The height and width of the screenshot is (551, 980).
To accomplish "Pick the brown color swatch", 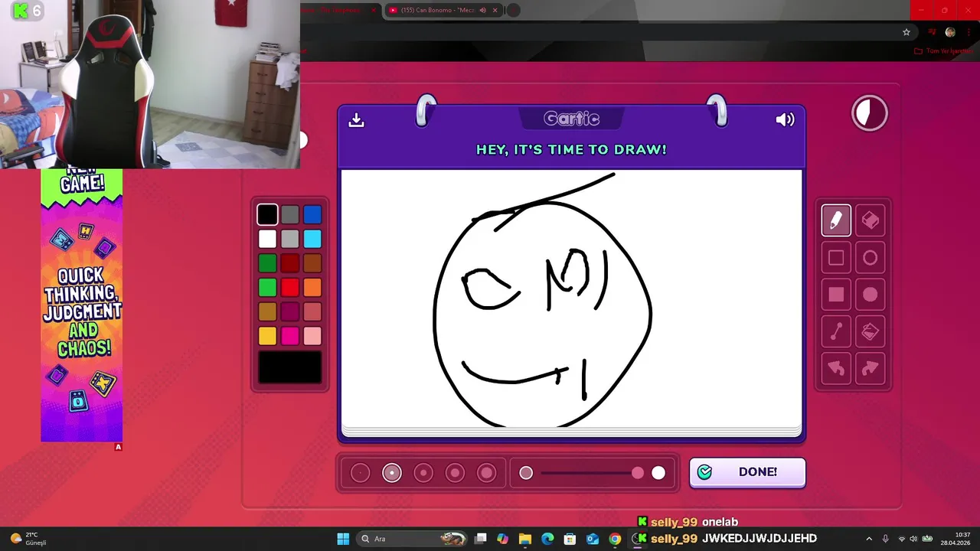I will (x=312, y=263).
